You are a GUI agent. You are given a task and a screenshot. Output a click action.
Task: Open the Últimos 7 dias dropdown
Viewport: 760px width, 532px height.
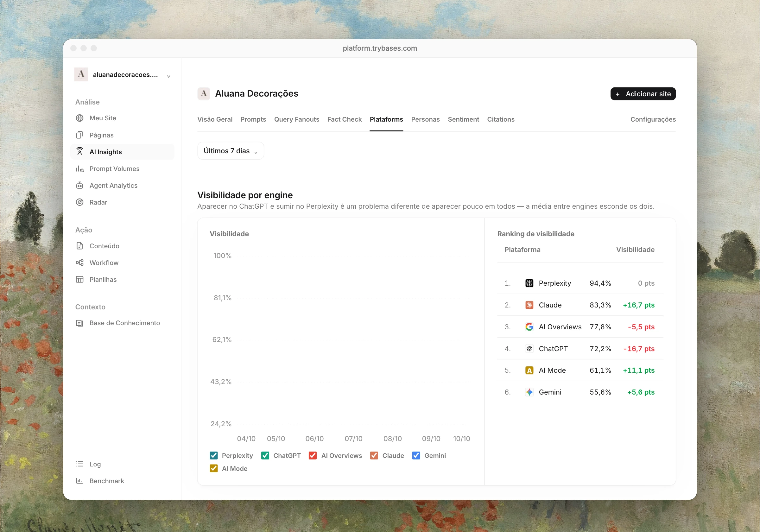point(231,151)
